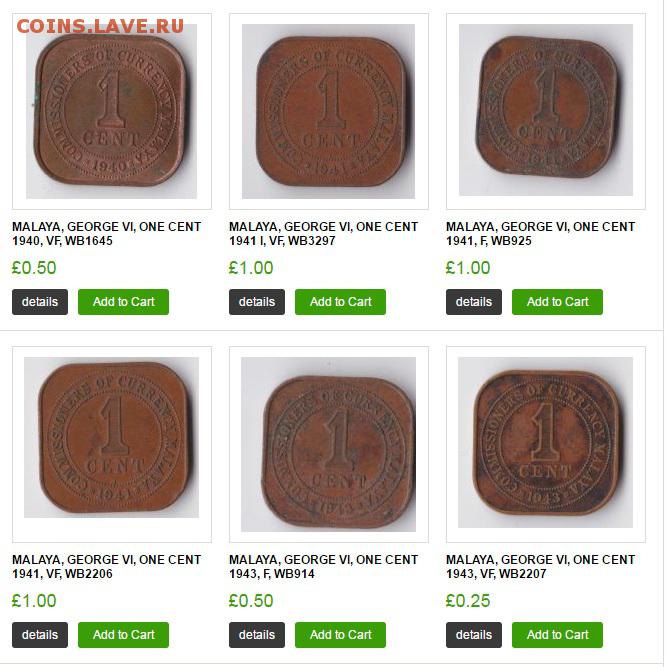
Task: View details for the WB914 coin
Action: pos(257,635)
